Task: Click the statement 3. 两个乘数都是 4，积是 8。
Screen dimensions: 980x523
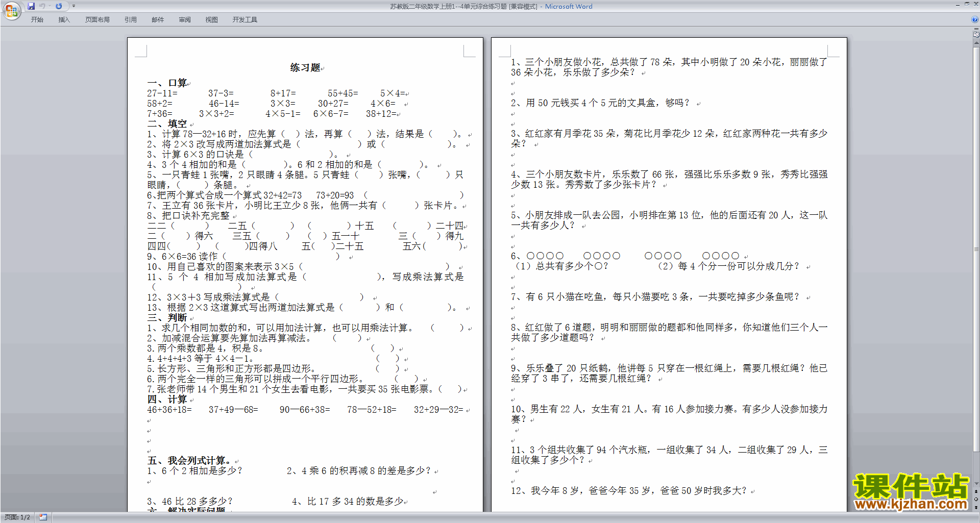Action: tap(205, 348)
